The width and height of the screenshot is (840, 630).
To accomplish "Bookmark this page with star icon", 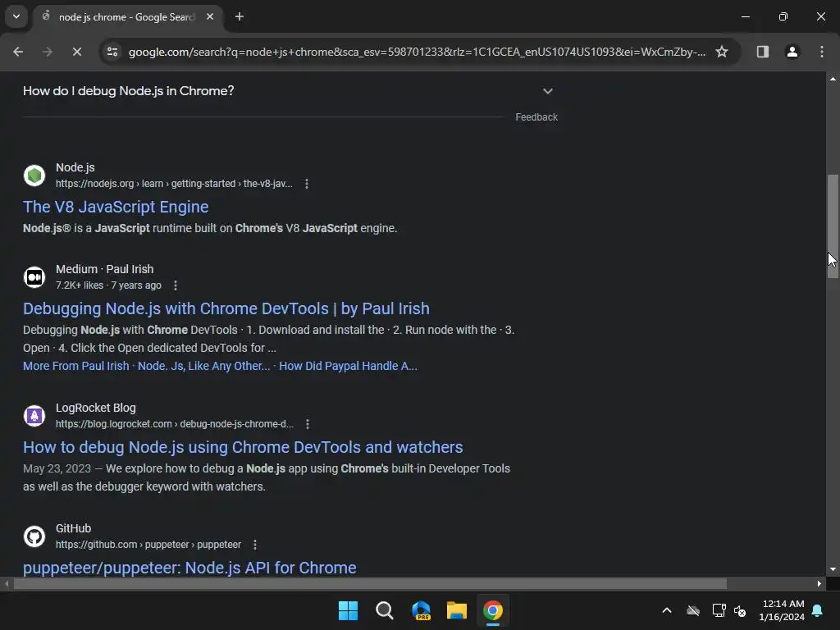I will pyautogui.click(x=722, y=52).
